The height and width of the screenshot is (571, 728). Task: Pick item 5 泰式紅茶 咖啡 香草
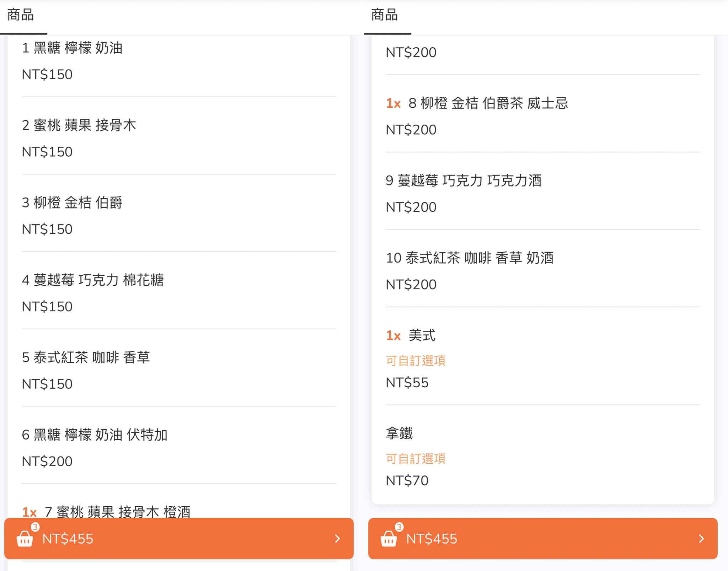click(86, 357)
